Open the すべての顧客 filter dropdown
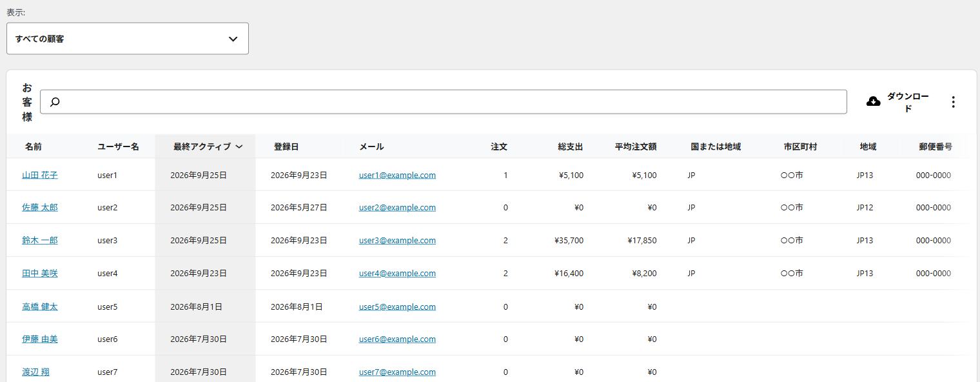This screenshot has width=980, height=382. point(128,39)
